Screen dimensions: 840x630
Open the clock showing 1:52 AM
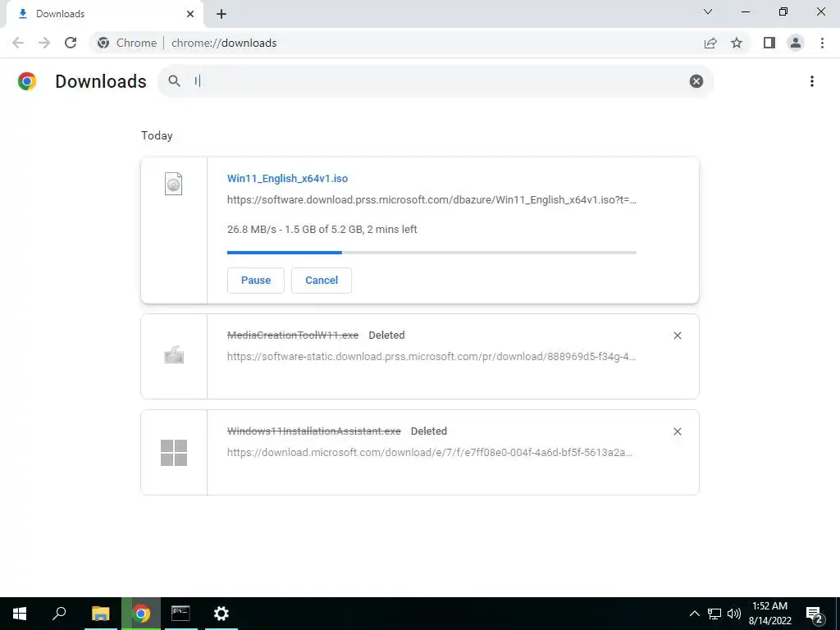point(769,614)
